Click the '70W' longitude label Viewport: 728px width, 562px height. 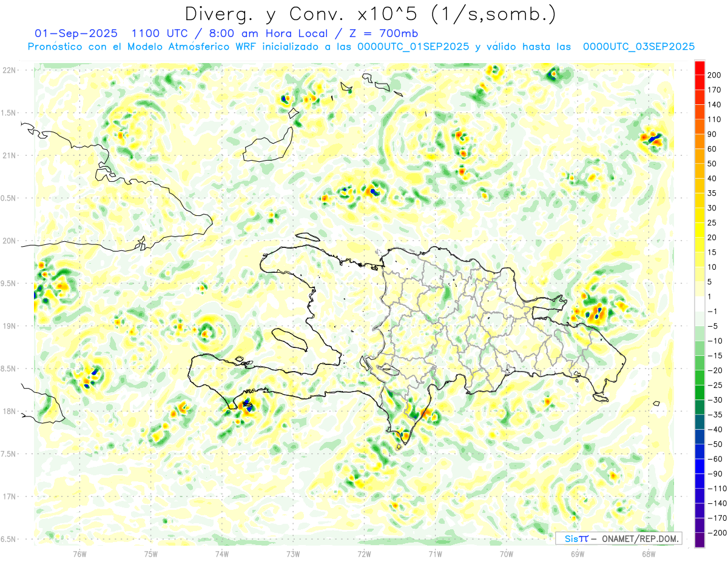point(507,554)
